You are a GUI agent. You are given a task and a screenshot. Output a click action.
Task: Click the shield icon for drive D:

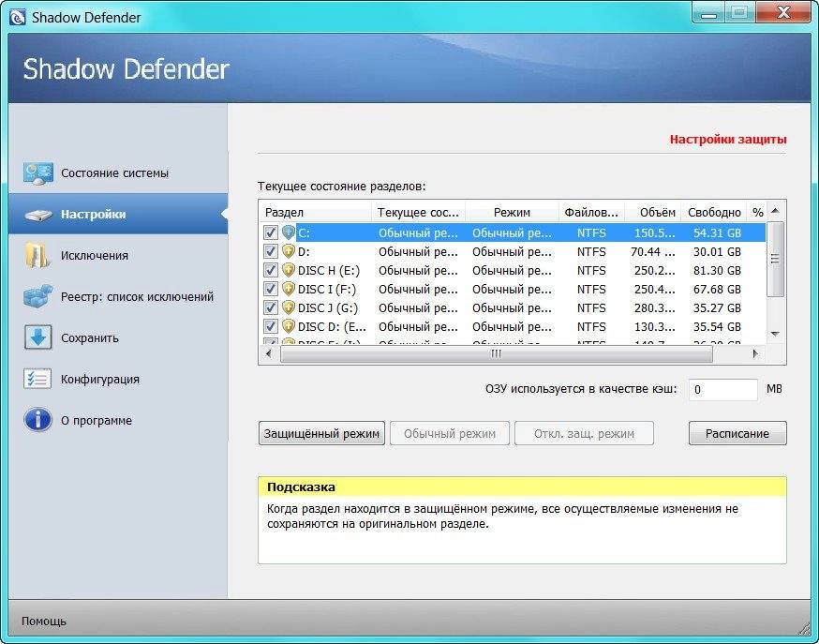[289, 251]
